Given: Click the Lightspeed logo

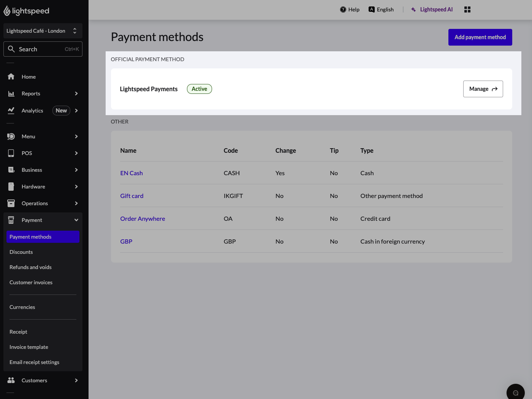Looking at the screenshot, I should (26, 11).
